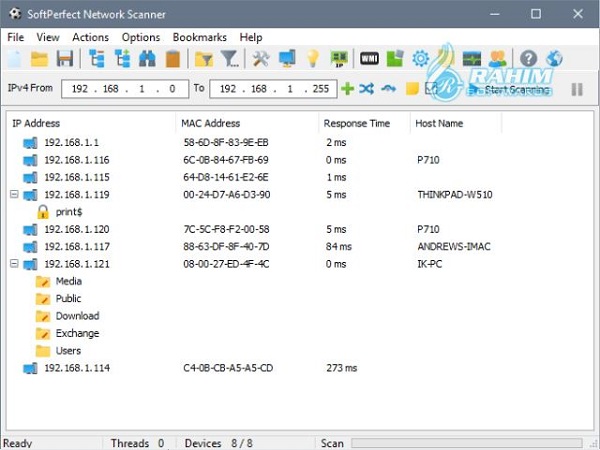Sort by Host Name column header
Viewport: 600px width, 450px height.
[x=456, y=123]
